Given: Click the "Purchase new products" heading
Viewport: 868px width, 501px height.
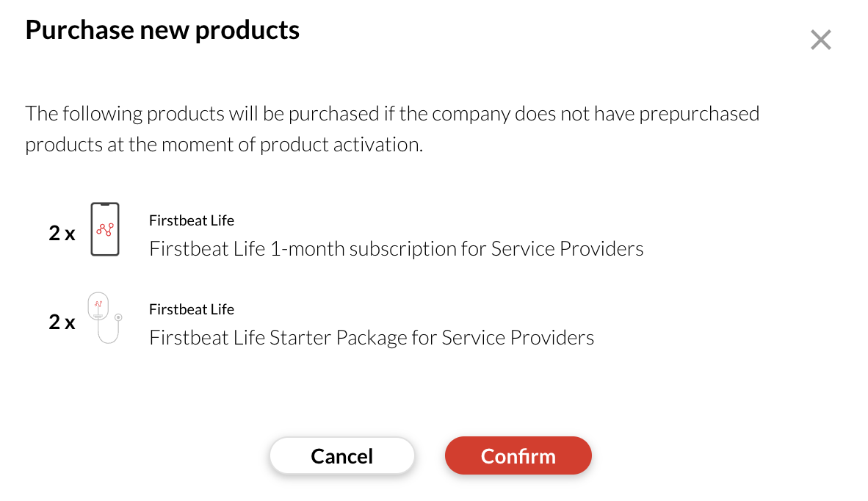Looking at the screenshot, I should pos(162,30).
